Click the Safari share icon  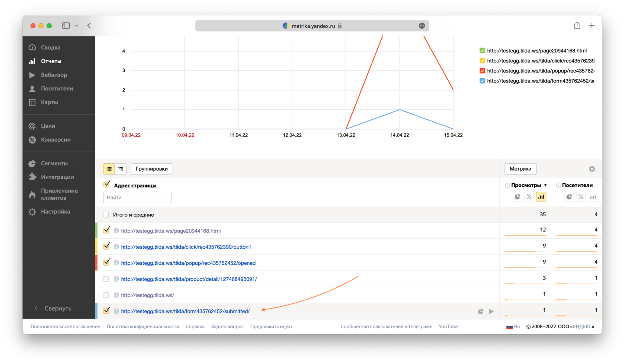point(577,25)
